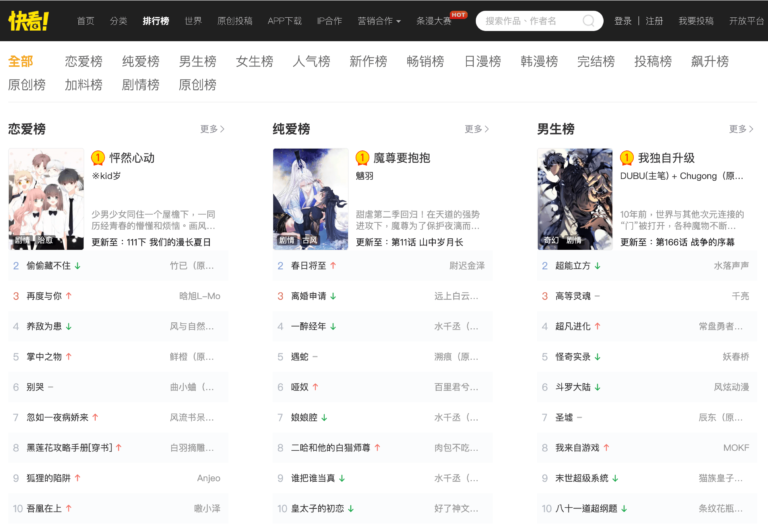Click the gold rank 1 medal beside 怦然心动
The image size is (768, 528).
pyautogui.click(x=98, y=158)
